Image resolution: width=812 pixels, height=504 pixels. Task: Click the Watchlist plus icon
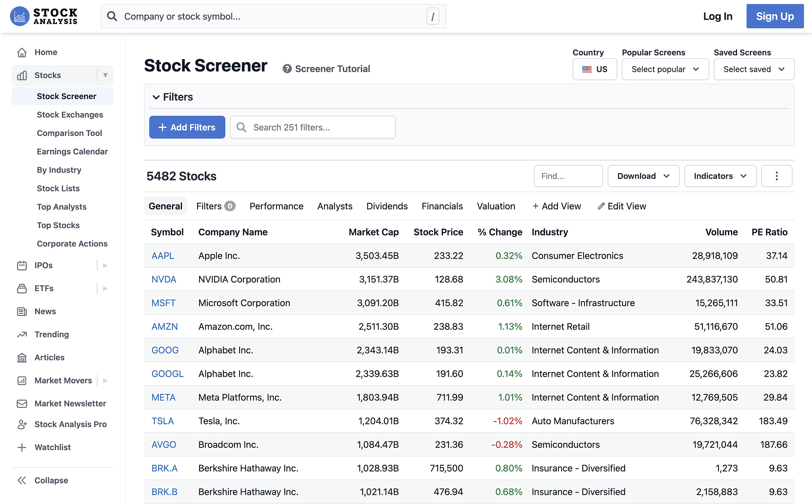23,447
